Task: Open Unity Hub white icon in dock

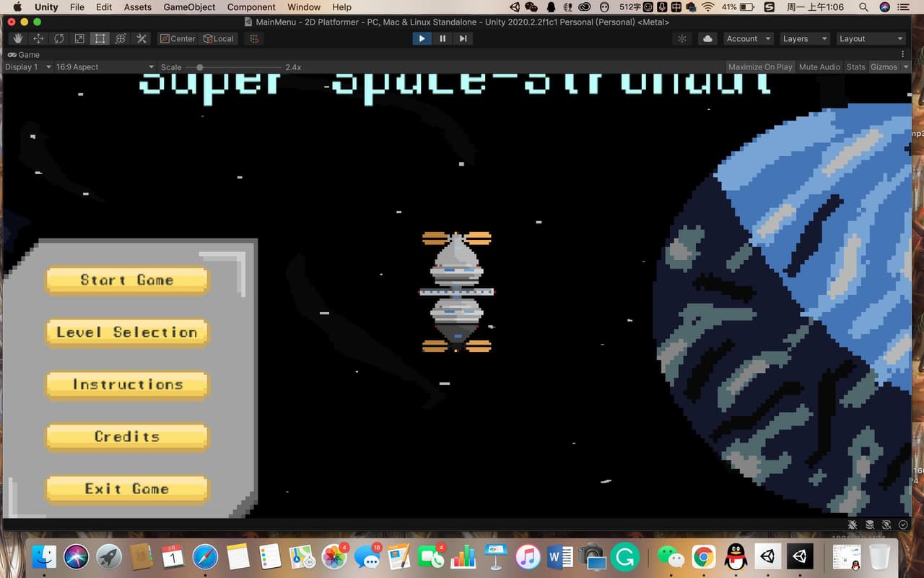Action: pos(768,556)
